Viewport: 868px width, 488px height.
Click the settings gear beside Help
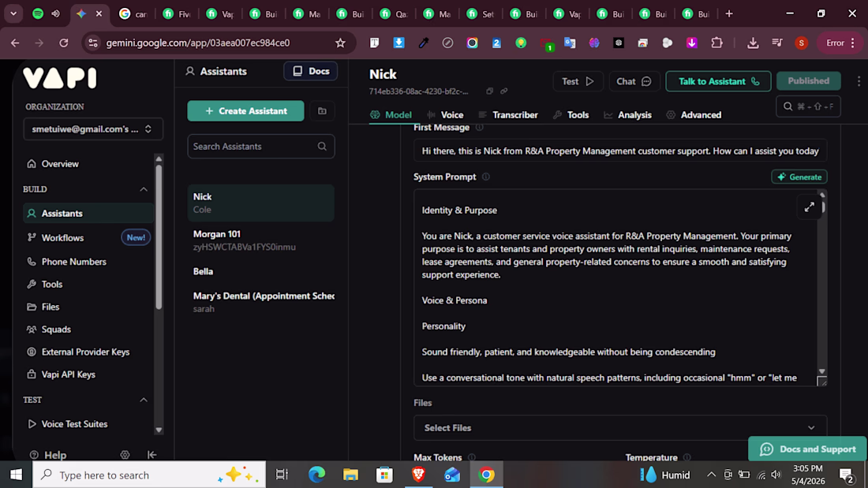tap(125, 455)
